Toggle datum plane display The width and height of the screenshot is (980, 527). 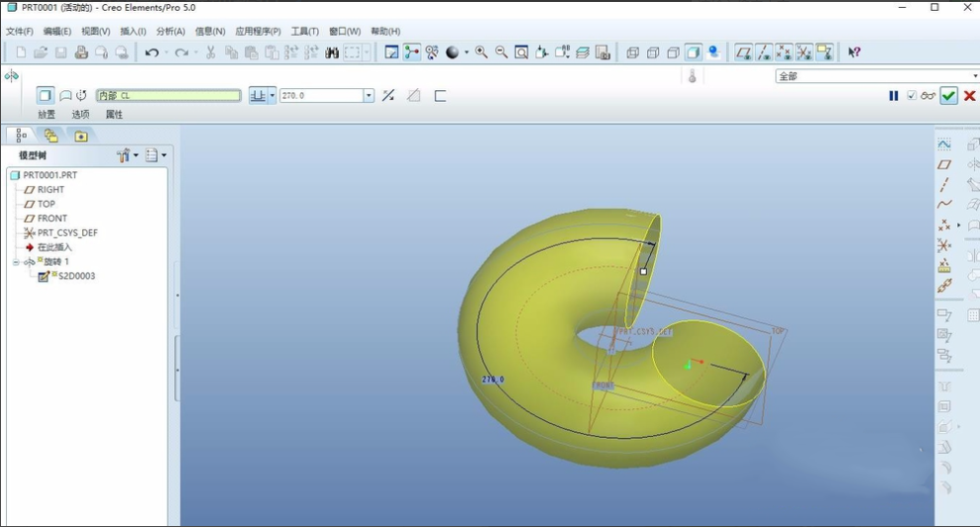click(743, 53)
